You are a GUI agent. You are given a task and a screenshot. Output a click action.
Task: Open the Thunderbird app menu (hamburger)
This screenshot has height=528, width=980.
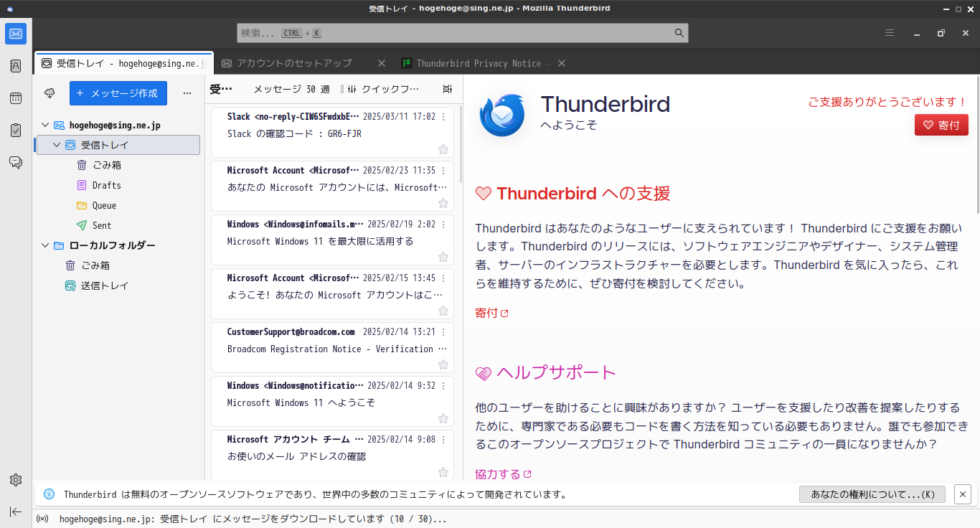click(890, 33)
